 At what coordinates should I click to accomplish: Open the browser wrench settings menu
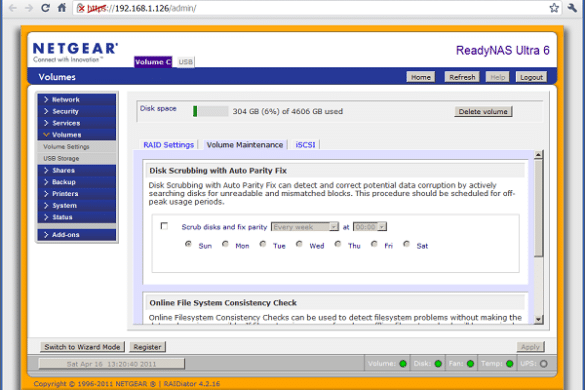click(572, 8)
